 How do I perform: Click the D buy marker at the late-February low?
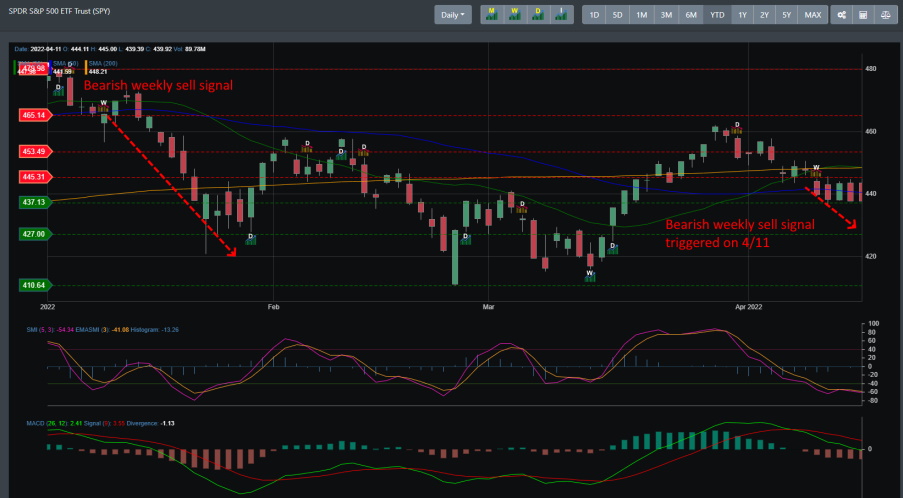pos(465,239)
